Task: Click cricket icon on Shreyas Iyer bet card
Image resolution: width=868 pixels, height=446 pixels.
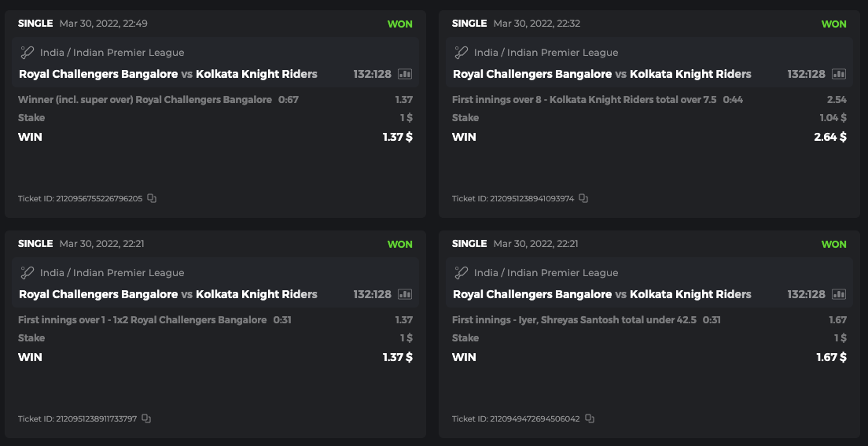Action: coord(462,273)
